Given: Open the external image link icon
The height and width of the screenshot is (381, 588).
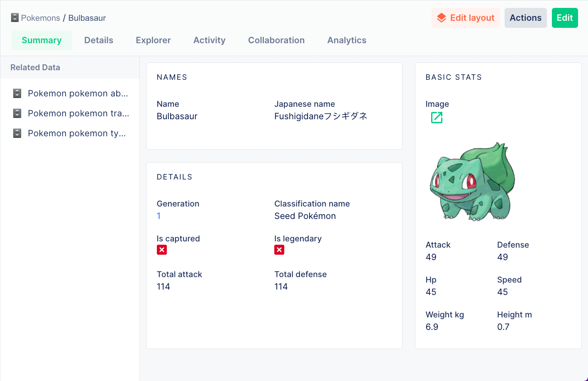Looking at the screenshot, I should [x=437, y=118].
